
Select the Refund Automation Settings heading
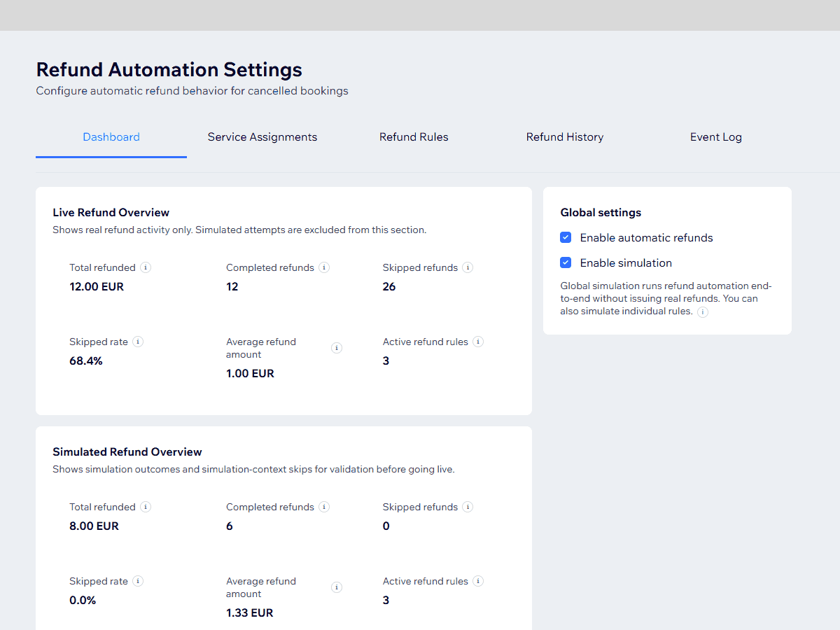(x=169, y=70)
